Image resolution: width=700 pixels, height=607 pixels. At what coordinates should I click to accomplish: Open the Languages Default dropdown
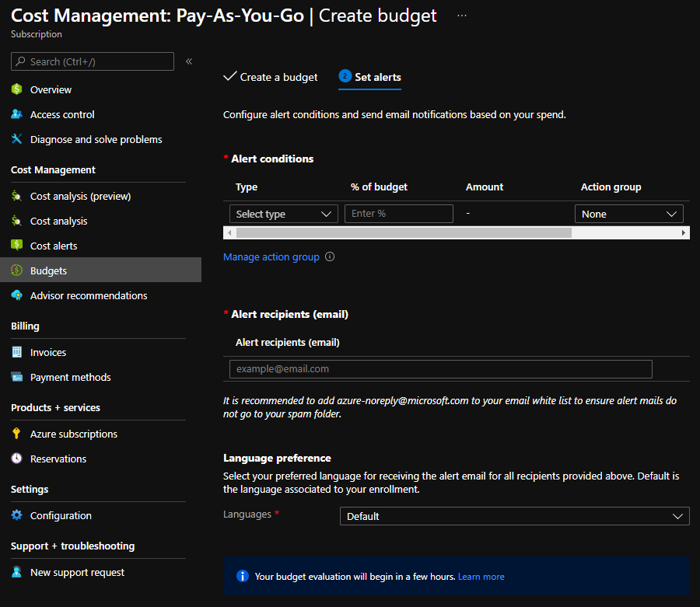[x=514, y=515]
